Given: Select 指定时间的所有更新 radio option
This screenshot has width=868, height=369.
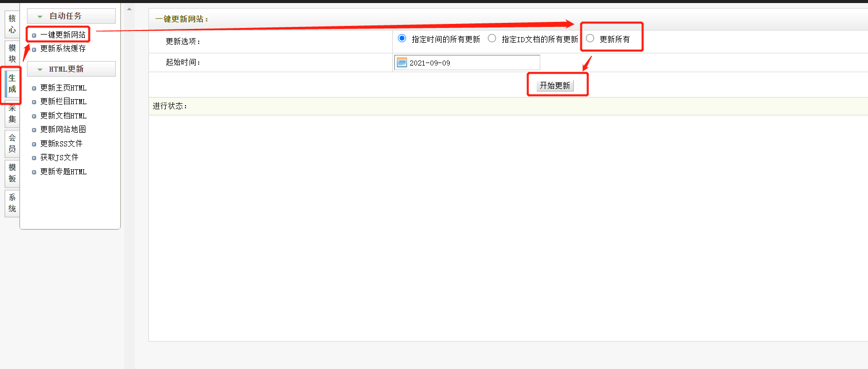Looking at the screenshot, I should click(x=402, y=38).
